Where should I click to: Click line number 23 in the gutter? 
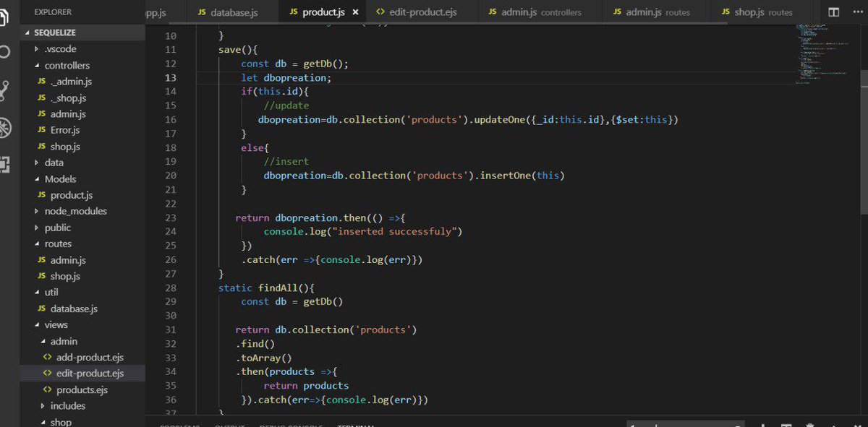[x=171, y=217]
